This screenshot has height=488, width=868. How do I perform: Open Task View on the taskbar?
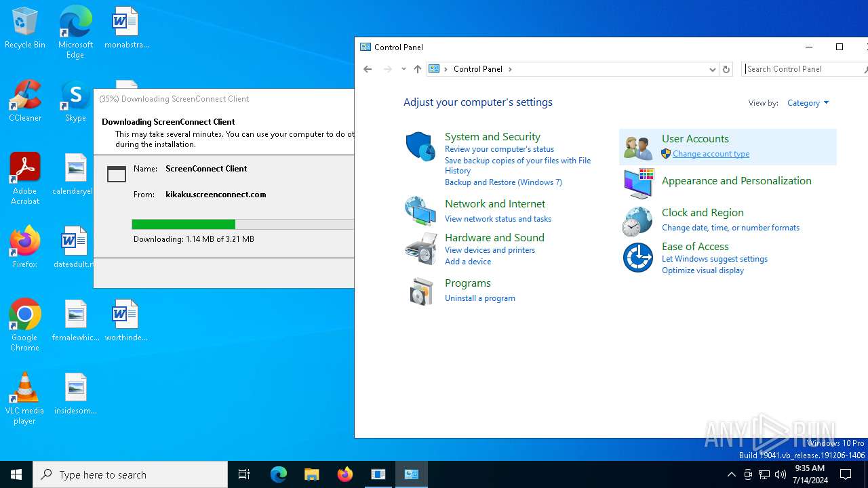[x=244, y=474]
